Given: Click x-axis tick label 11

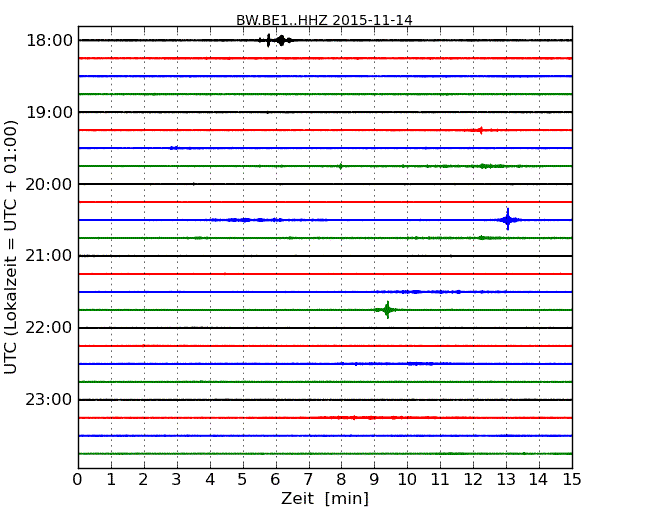Looking at the screenshot, I should click(440, 480).
